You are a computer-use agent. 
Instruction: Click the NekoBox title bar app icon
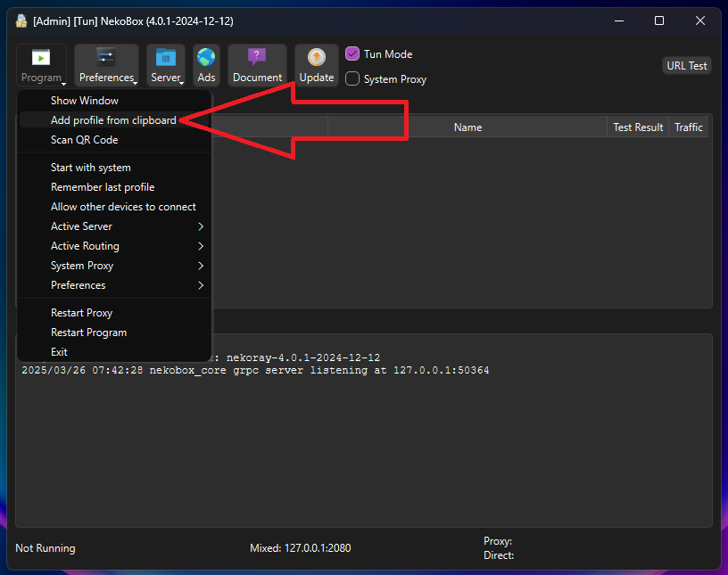point(21,21)
